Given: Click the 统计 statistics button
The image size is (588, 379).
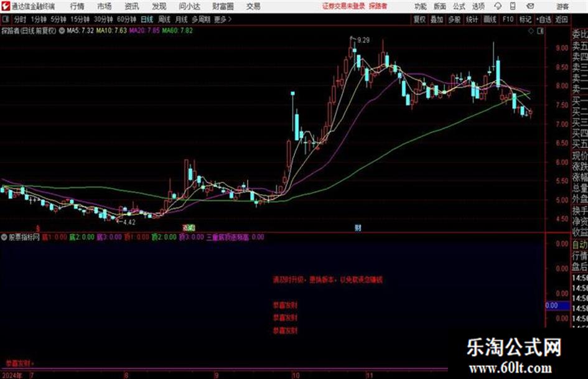Looking at the screenshot, I should pyautogui.click(x=472, y=19).
